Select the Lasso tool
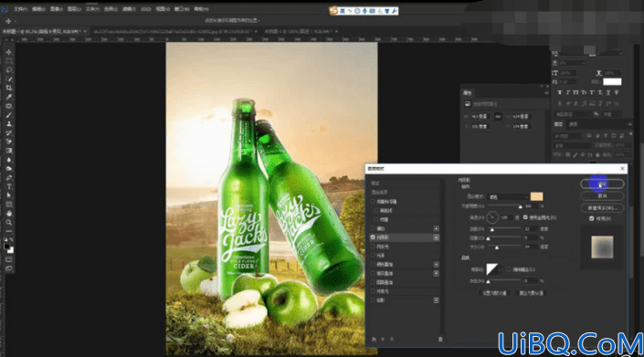644x357 pixels. [x=8, y=70]
